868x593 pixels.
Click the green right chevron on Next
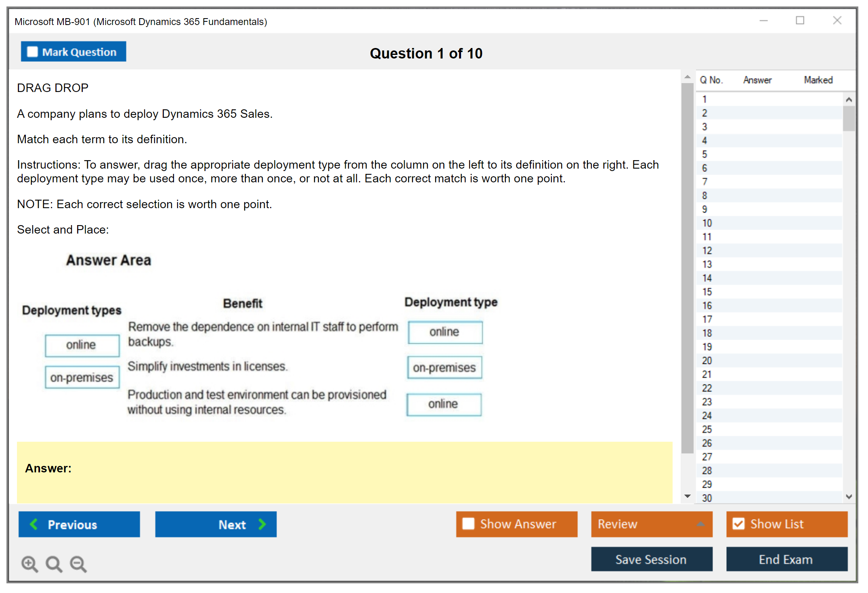coord(262,524)
